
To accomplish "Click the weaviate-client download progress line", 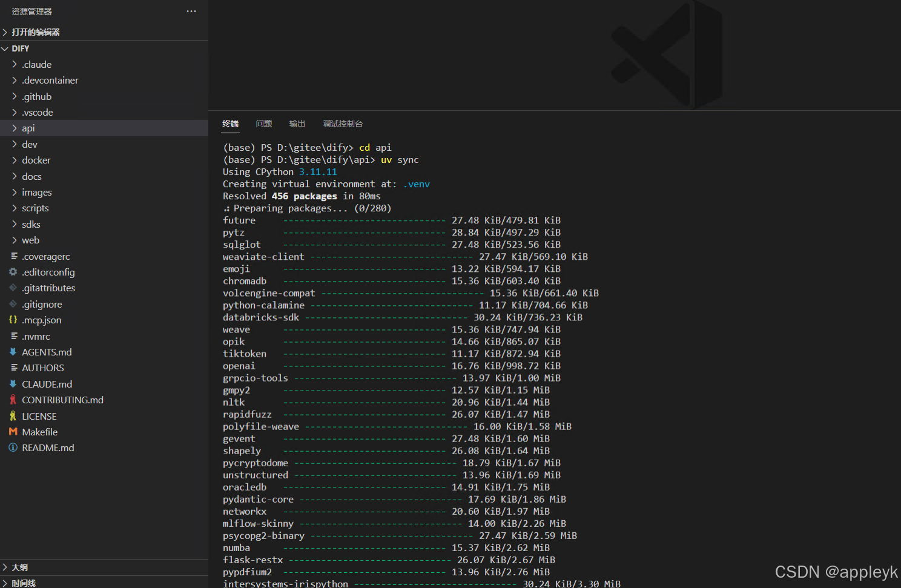I will [x=405, y=257].
